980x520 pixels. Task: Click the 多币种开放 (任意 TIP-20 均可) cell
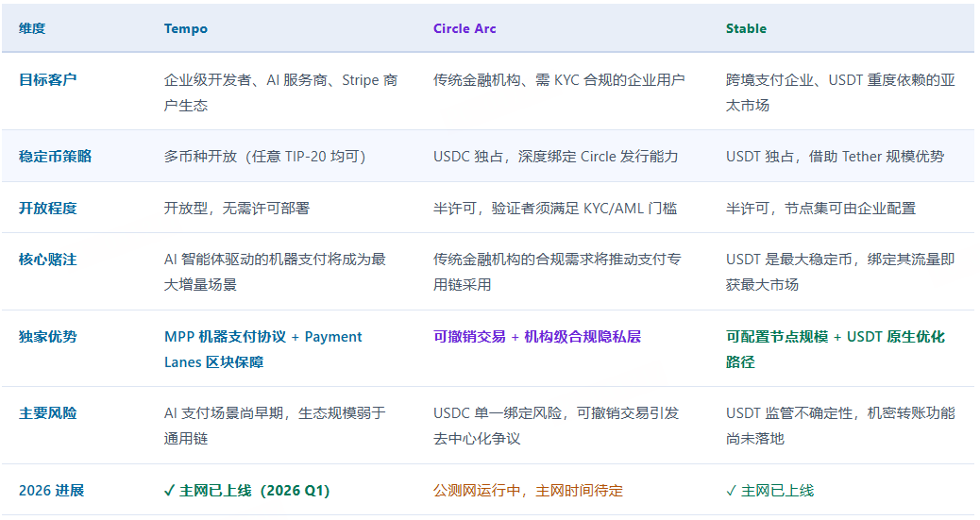point(264,157)
